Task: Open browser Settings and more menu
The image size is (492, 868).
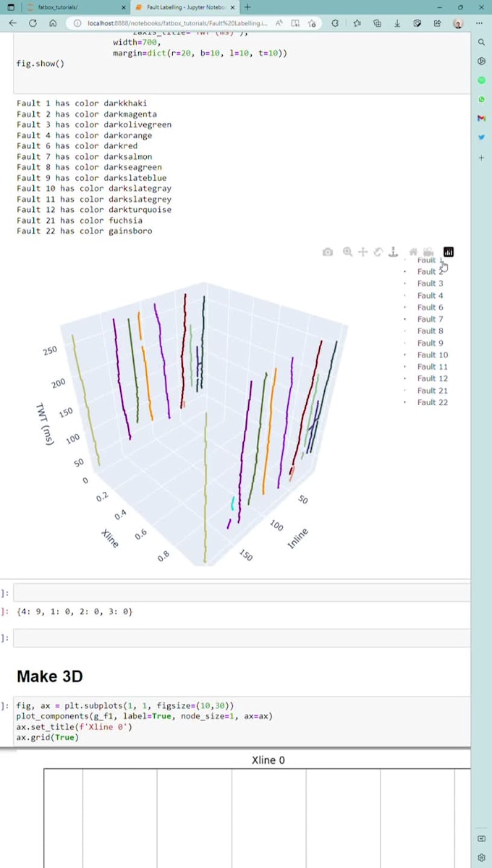Action: click(x=480, y=23)
